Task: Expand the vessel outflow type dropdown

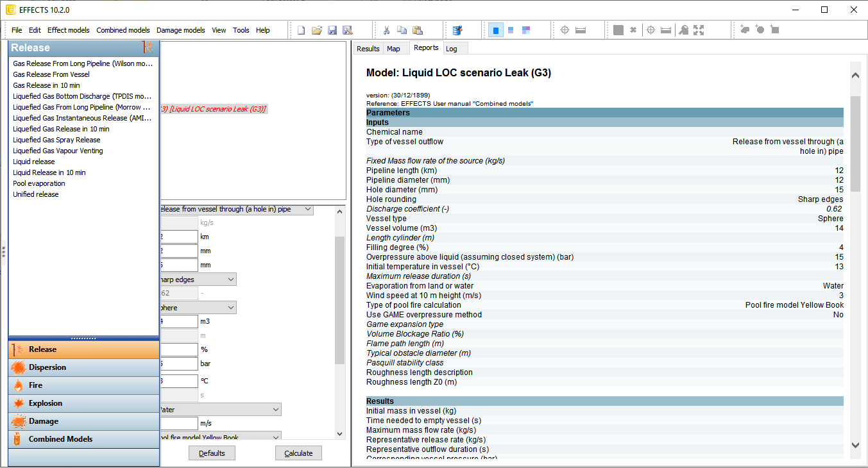Action: click(x=307, y=209)
